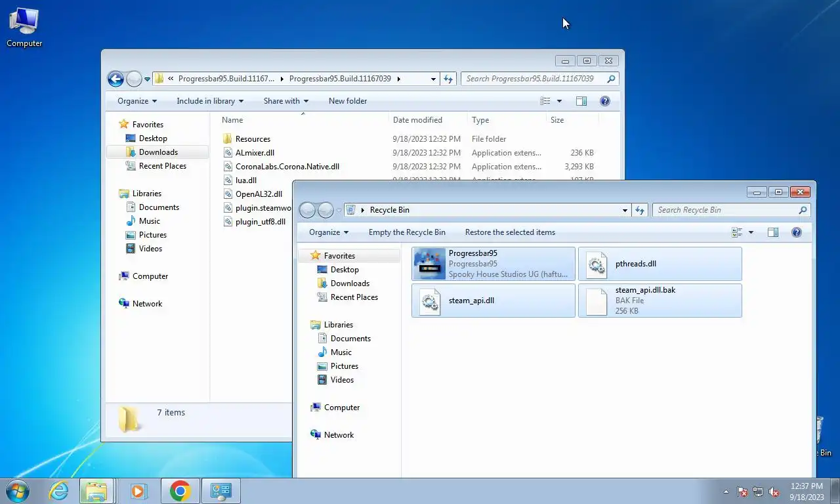Screen dimensions: 840x504
Task: Toggle preview pane in Recycle Bin window
Action: (773, 232)
